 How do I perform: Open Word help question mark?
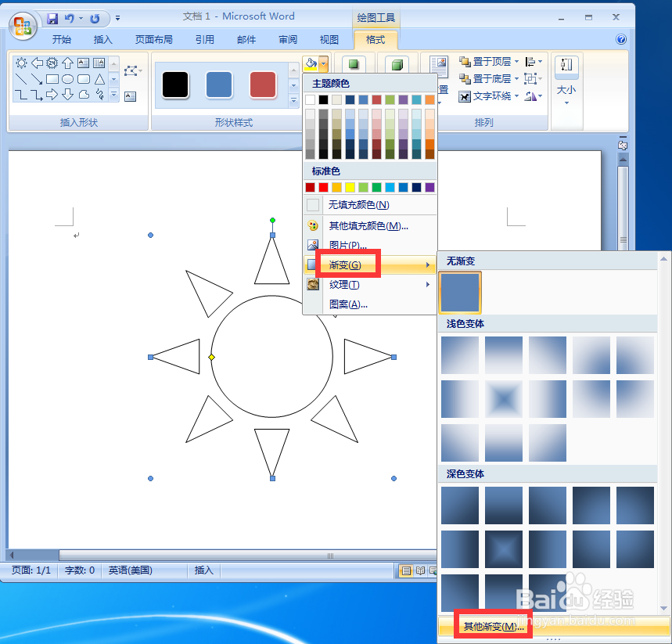[x=621, y=39]
